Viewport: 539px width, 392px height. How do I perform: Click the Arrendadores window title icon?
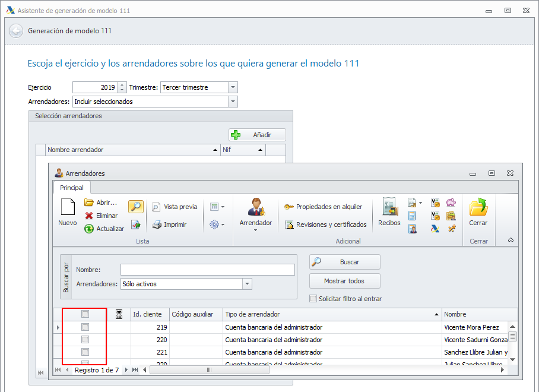[x=59, y=173]
